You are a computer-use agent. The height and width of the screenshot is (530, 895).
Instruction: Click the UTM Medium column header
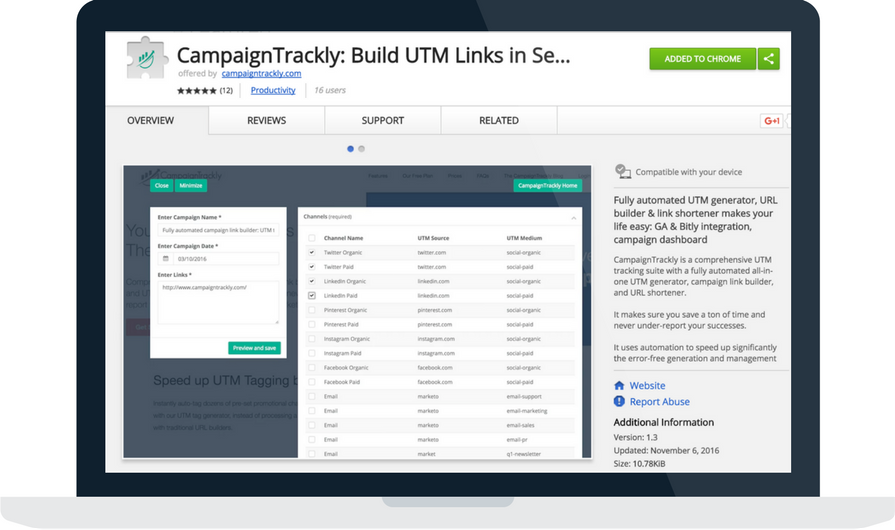tap(524, 238)
